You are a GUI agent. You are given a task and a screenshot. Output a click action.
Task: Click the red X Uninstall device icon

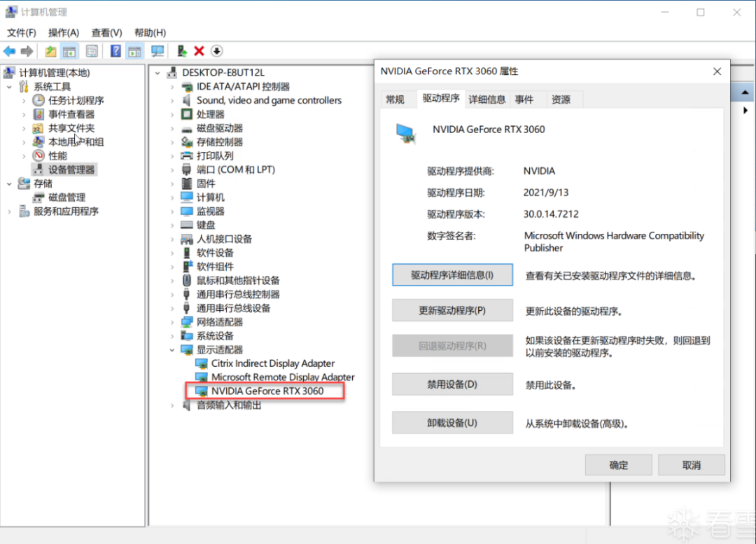[x=199, y=51]
